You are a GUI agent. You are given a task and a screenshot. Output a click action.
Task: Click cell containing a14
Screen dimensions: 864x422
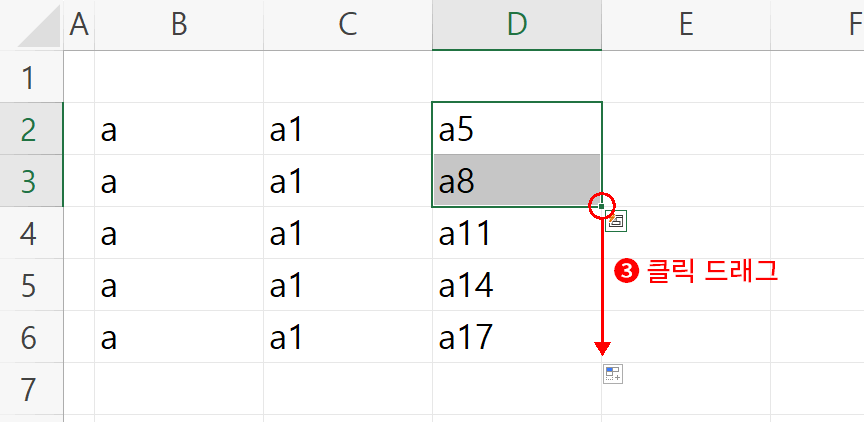(x=517, y=284)
